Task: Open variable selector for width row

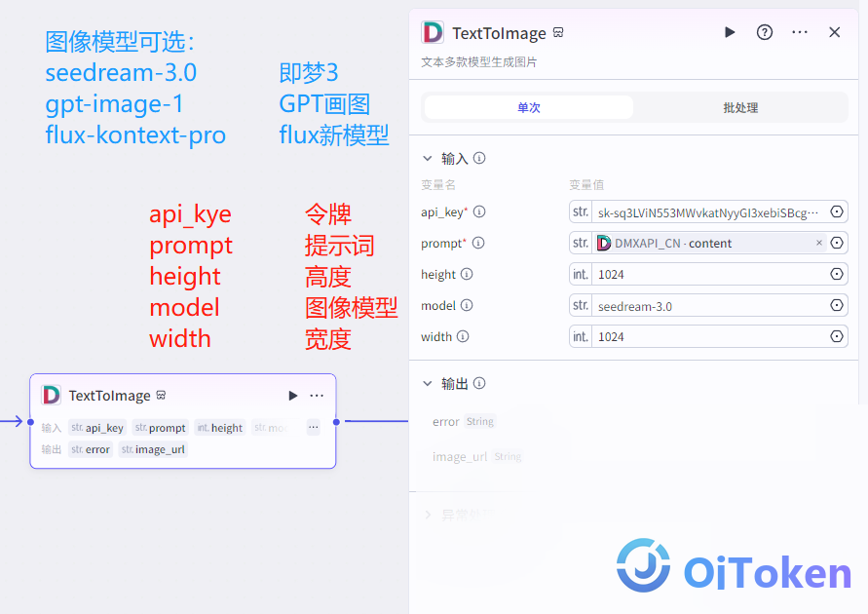Action: 837,336
